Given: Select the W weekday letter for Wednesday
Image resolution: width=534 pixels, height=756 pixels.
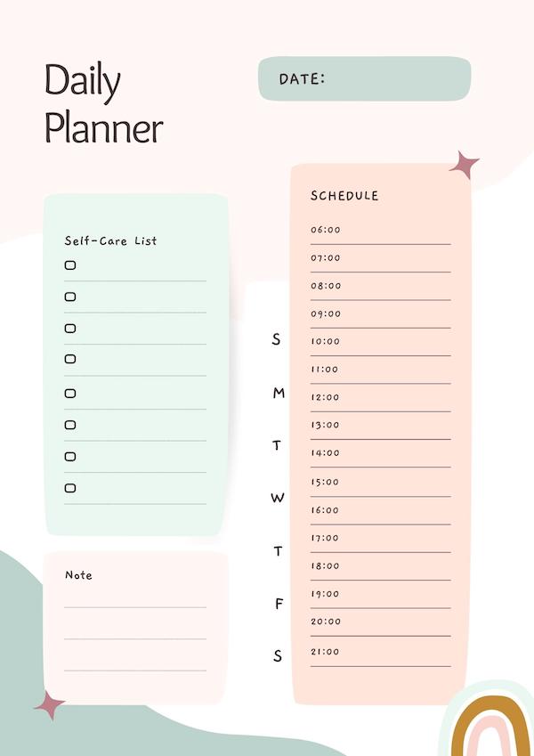Looking at the screenshot, I should click(x=277, y=498).
